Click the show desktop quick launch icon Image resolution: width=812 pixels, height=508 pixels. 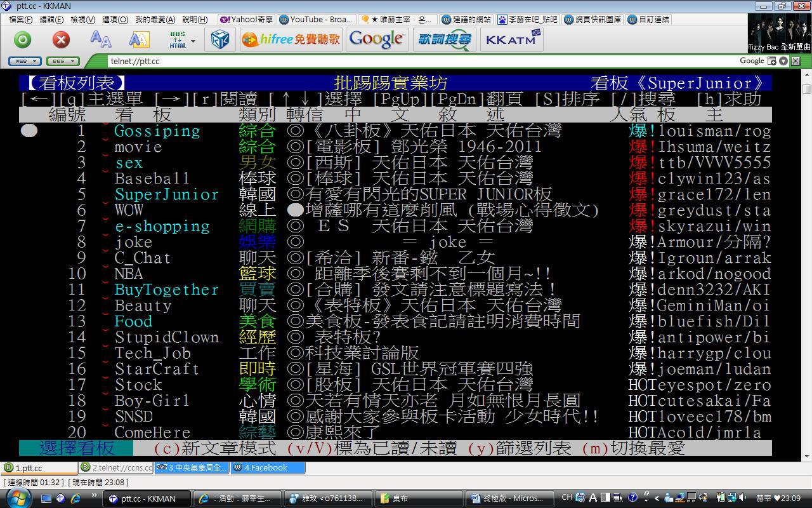pos(46,498)
